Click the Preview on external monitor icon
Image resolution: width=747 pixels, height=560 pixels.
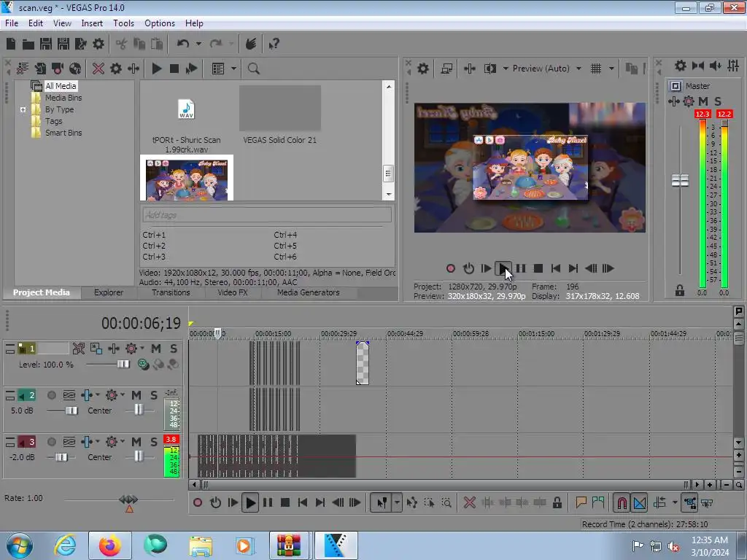click(446, 69)
